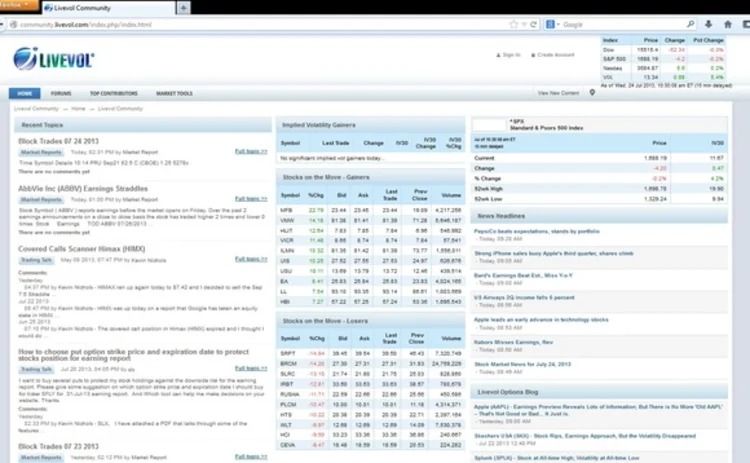Open the put option strike price topic
The height and width of the screenshot is (463, 750).
(x=133, y=355)
